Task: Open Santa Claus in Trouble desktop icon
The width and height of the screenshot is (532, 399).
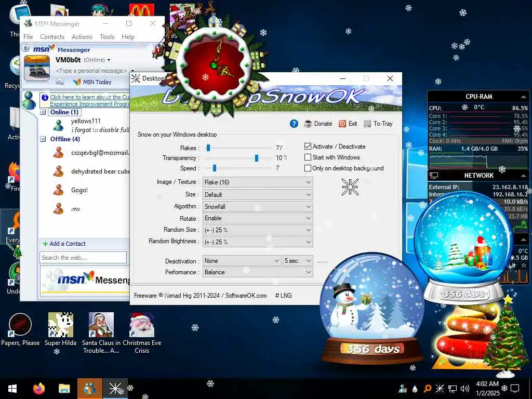Action: (x=101, y=333)
